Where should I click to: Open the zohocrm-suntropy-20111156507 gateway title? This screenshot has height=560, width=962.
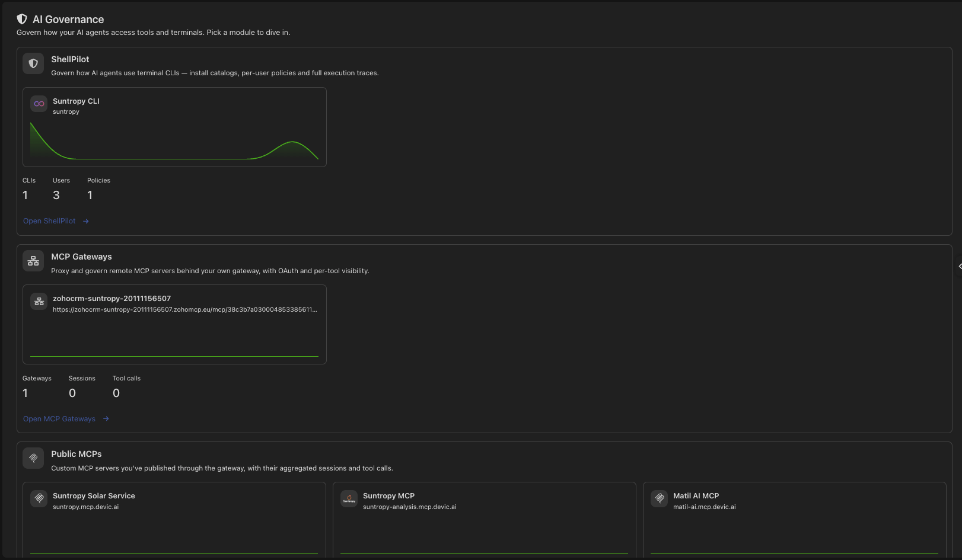pyautogui.click(x=112, y=299)
